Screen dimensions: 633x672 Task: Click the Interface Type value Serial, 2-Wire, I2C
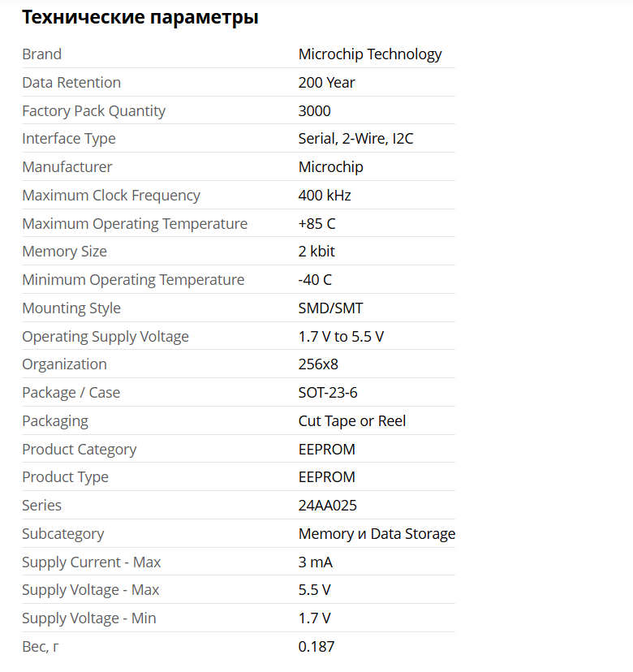(x=355, y=139)
